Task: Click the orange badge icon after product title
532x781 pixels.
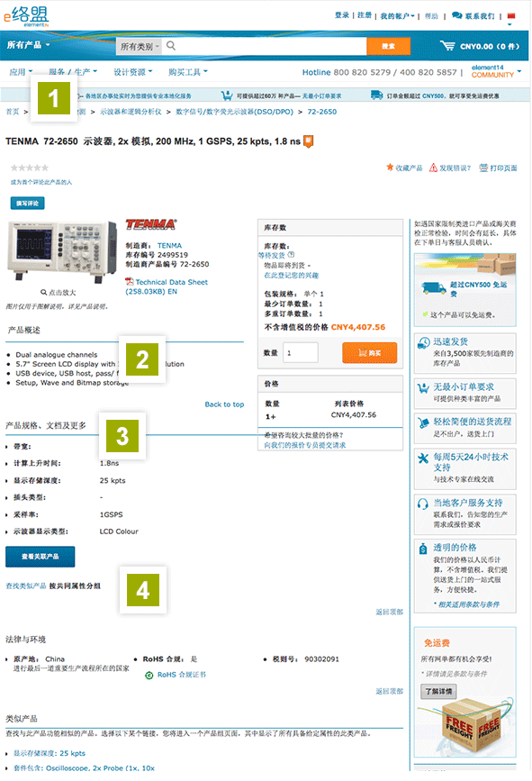Action: coord(309,141)
